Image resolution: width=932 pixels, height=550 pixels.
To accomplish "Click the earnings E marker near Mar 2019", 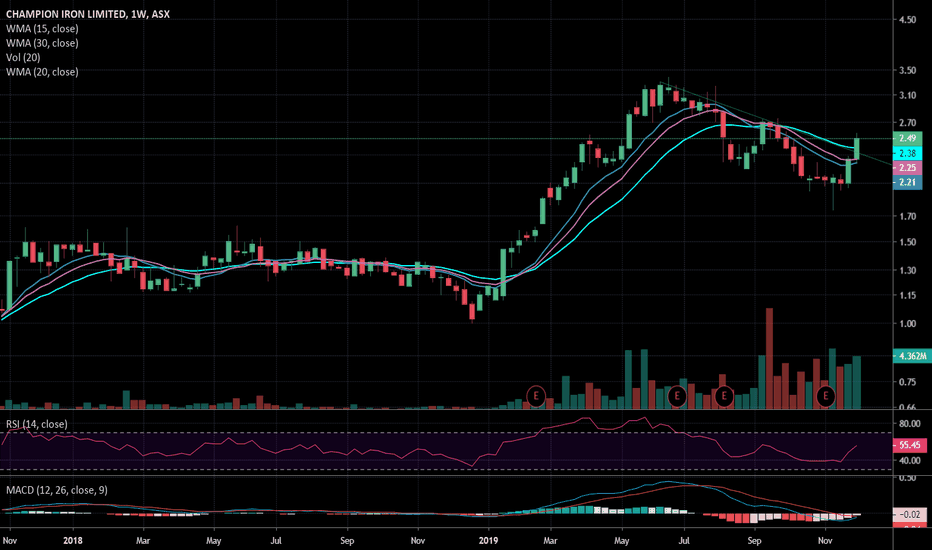I will [536, 396].
